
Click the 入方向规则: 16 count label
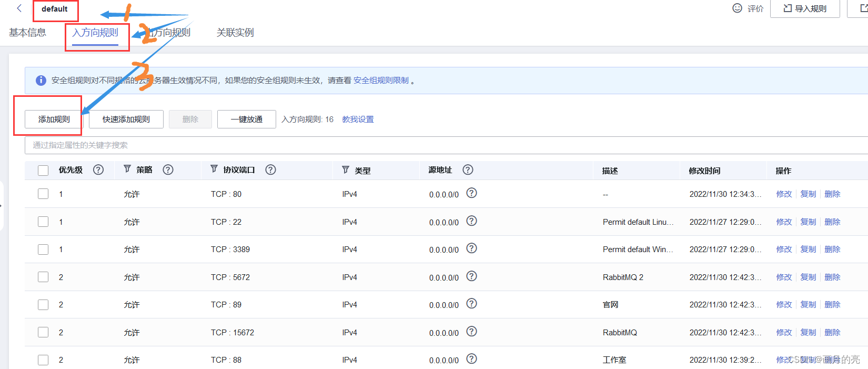(x=307, y=119)
